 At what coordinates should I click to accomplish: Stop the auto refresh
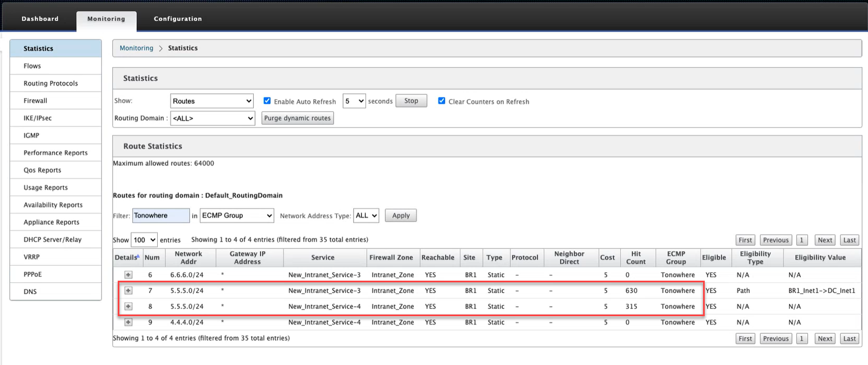(x=412, y=101)
